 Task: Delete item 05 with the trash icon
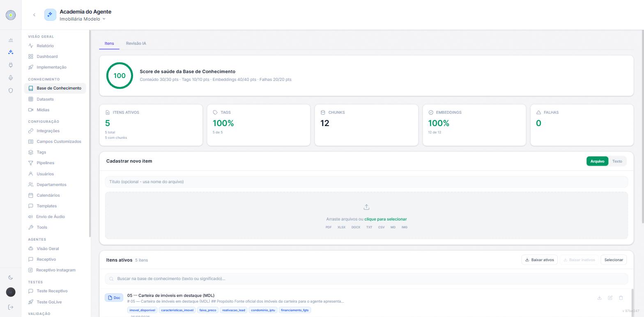click(621, 298)
